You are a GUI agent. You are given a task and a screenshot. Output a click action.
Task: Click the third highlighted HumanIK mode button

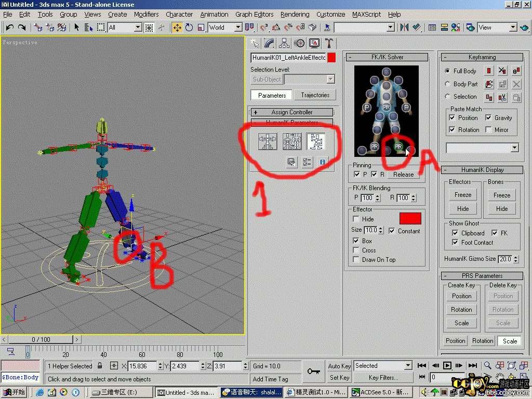(x=316, y=141)
